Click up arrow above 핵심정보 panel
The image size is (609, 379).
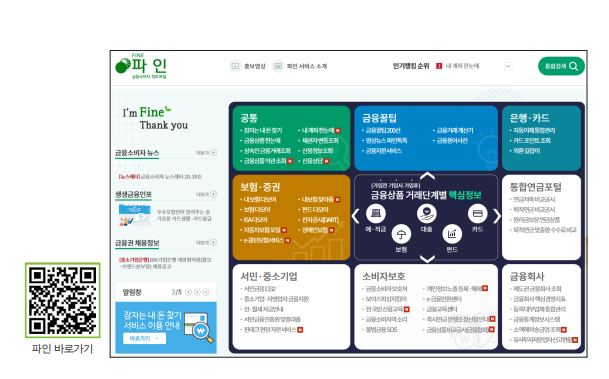pyautogui.click(x=427, y=176)
